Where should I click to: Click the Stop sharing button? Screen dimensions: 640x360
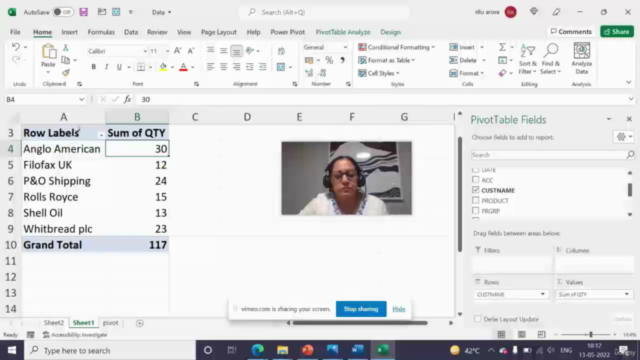[x=361, y=309]
